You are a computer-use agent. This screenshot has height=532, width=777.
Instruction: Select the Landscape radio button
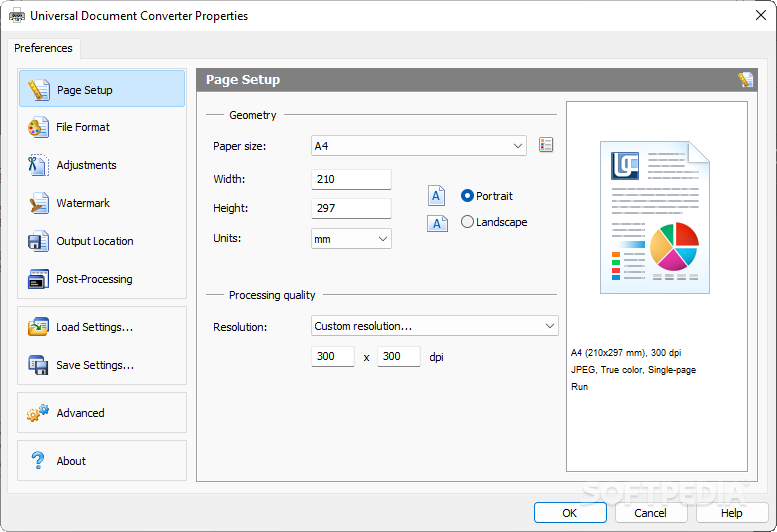point(467,221)
